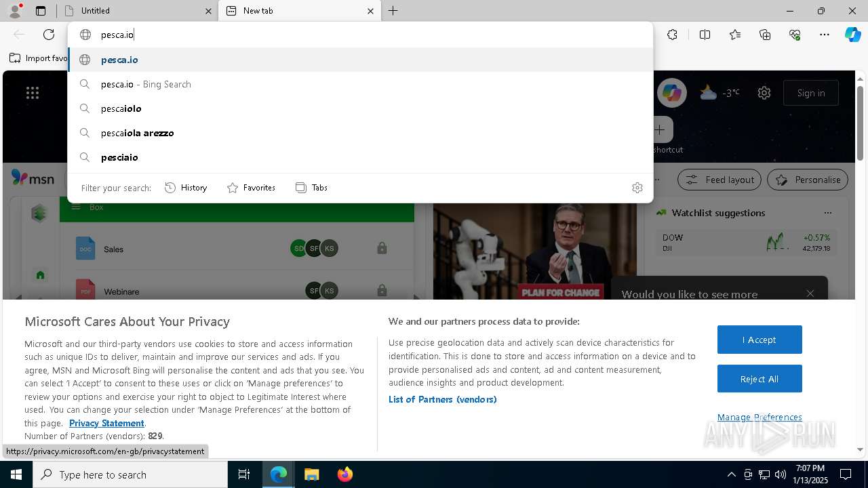Image resolution: width=868 pixels, height=488 pixels.
Task: Open Browser essentials heart icon
Action: point(795,35)
